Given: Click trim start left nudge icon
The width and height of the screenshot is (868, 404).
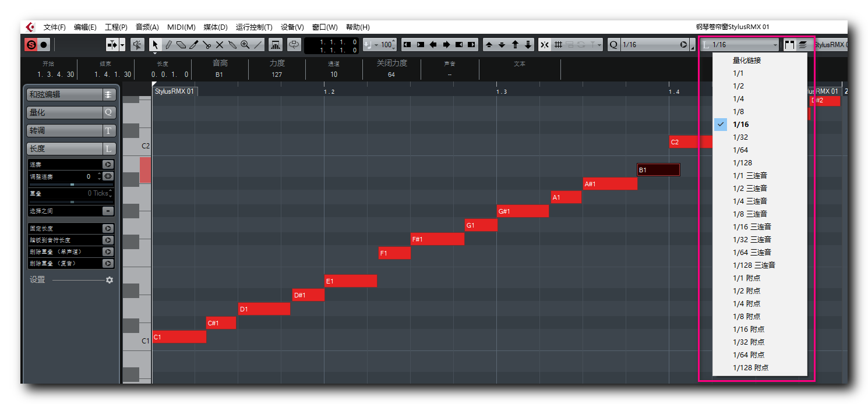Looking at the screenshot, I should click(407, 44).
